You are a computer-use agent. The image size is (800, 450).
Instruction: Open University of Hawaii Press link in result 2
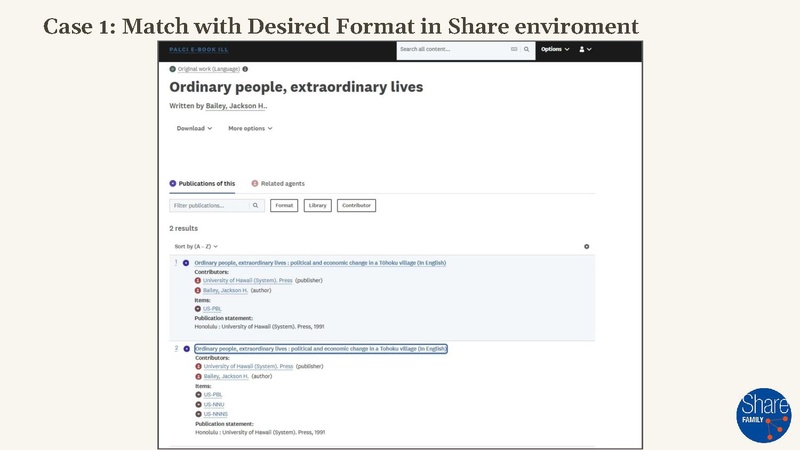point(248,366)
